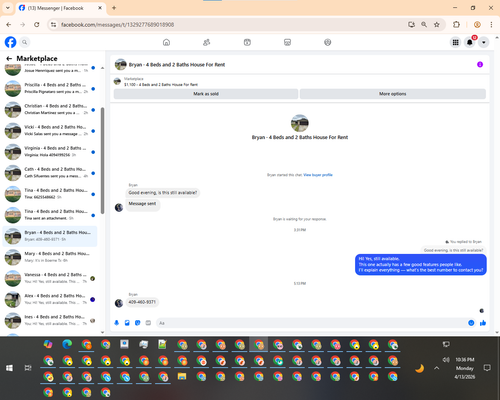Open File Explorer from taskbar
The width and height of the screenshot is (500, 400).
coord(182,376)
